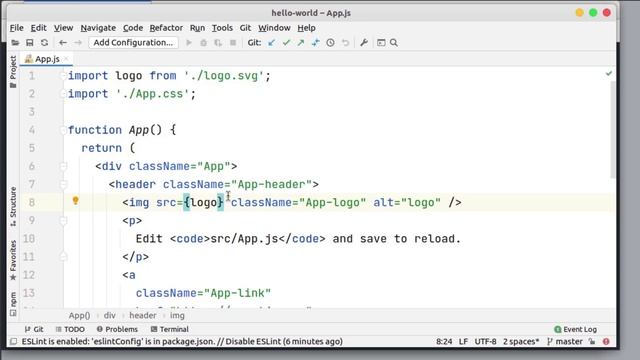Click the header breadcrumb
Viewport: 640px width, 360px height.
coord(142,315)
